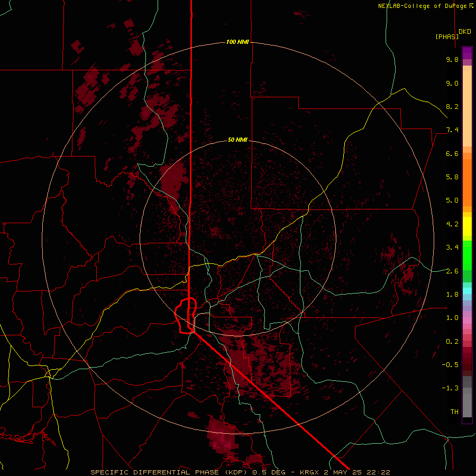Viewport: 476px width, 476px height.
Task: Click the 2.6 scale value
Action: point(452,271)
